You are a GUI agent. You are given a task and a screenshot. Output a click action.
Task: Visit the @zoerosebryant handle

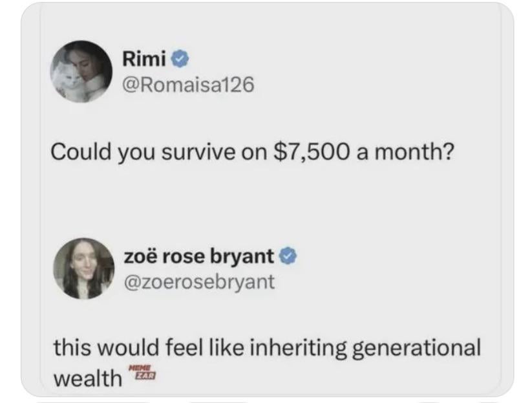pos(198,281)
